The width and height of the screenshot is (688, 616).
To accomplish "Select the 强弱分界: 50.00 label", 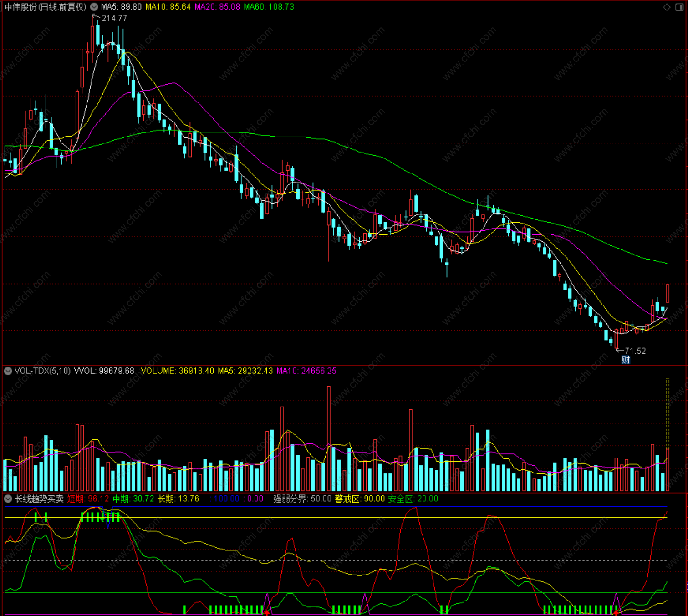I will click(x=302, y=499).
